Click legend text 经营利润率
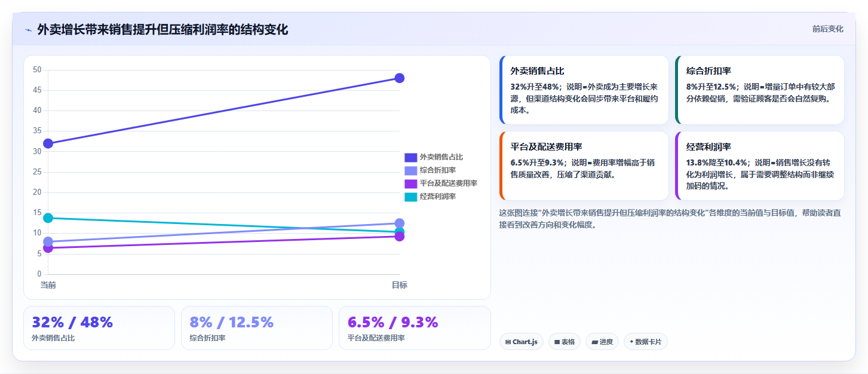Screen dimensions: 868x374 point(437,197)
